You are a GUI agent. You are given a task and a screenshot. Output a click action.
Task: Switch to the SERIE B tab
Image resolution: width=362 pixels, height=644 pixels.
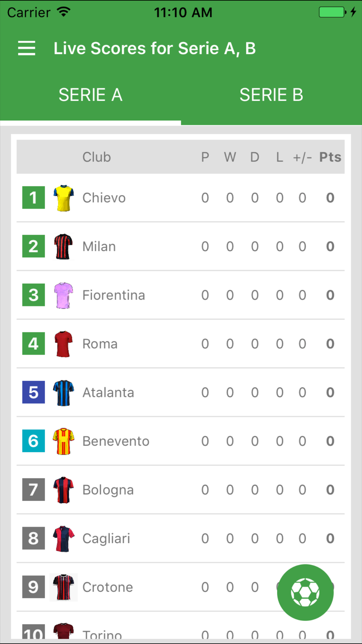(271, 95)
